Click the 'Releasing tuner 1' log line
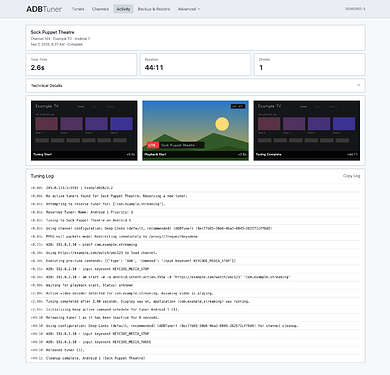This screenshot has height=375, width=390. (x=195, y=318)
